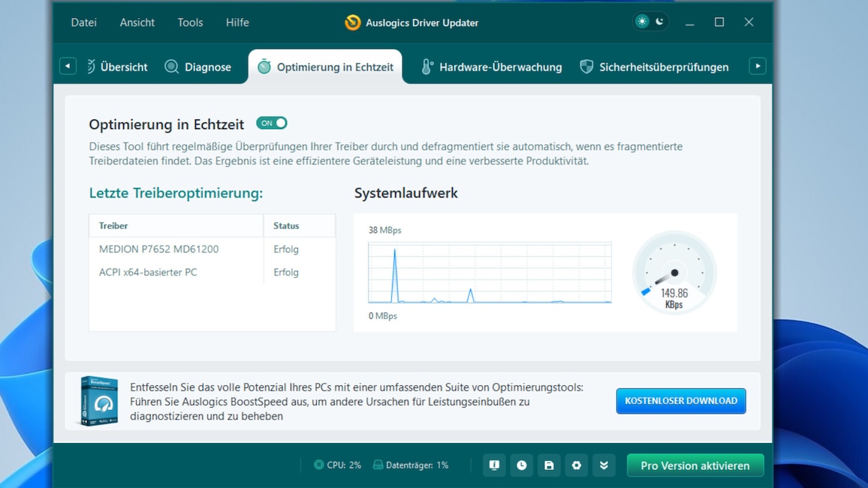Maximize the Auslogics Driver Updater window
Screen dimensions: 868x488
719,22
